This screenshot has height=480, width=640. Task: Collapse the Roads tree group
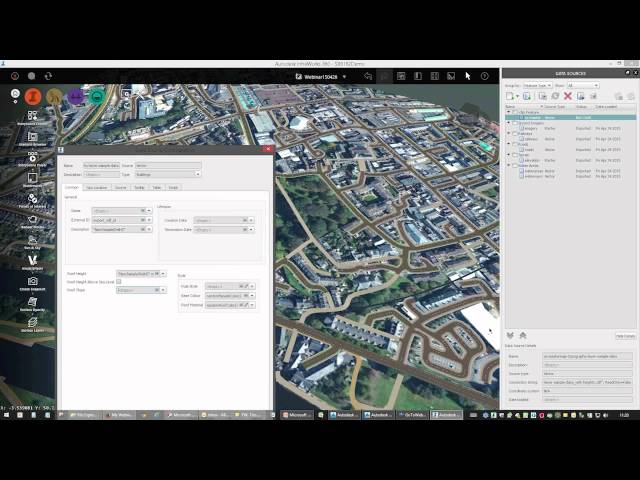[x=509, y=144]
